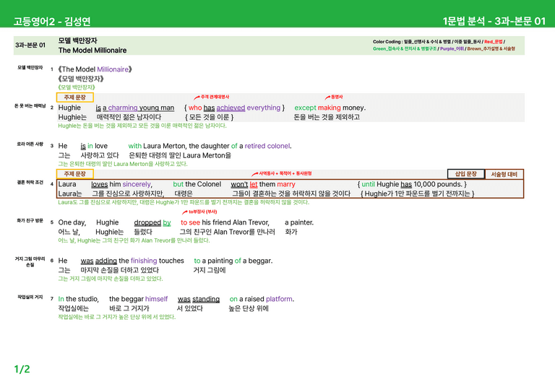
Task: Click the purple word 'Millionaire' in sentence 1
Action: click(x=113, y=69)
